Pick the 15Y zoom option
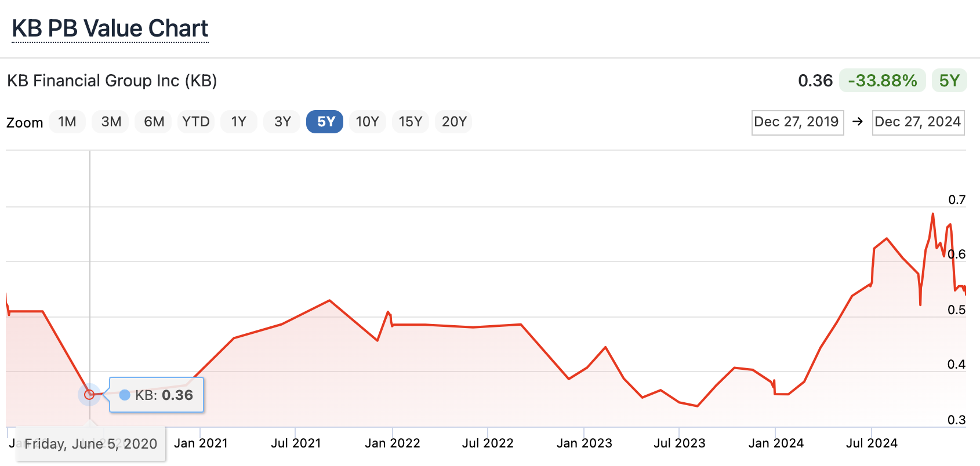Screen dimensions: 980x466 [x=411, y=122]
